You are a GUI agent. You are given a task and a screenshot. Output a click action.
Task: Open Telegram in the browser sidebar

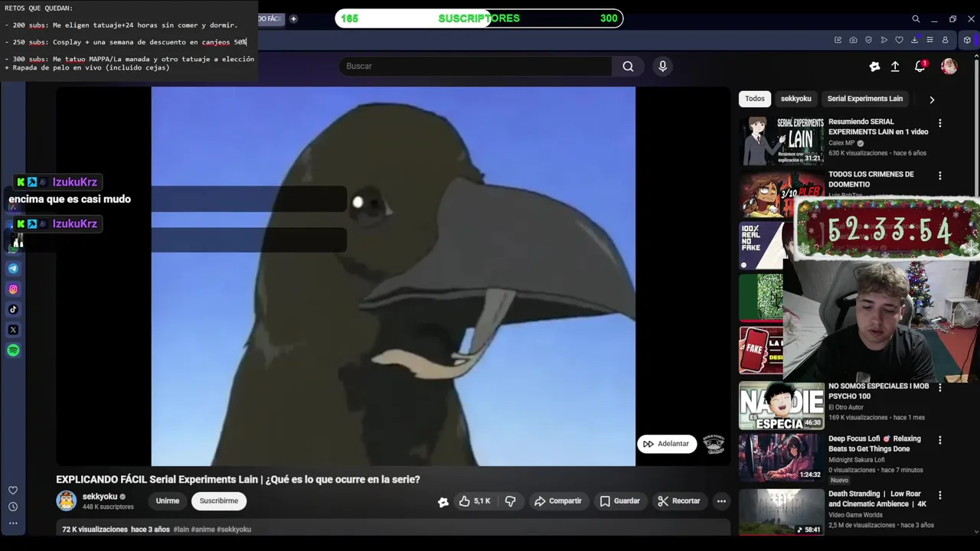click(x=13, y=269)
